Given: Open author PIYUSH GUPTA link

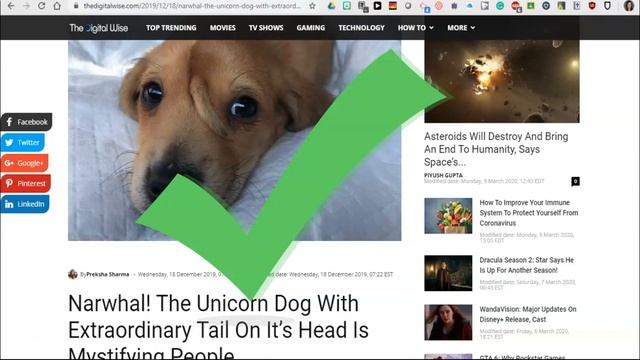Looking at the screenshot, I should click(443, 175).
